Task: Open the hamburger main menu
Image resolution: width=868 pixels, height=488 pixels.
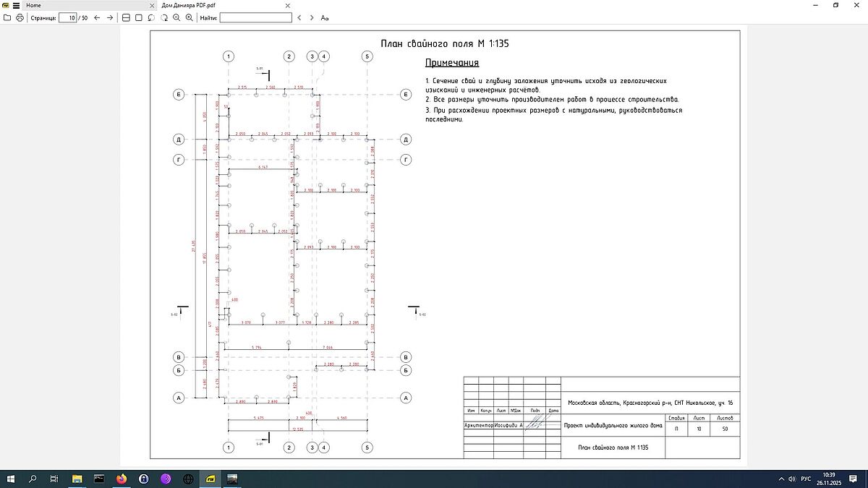Action: (x=15, y=5)
